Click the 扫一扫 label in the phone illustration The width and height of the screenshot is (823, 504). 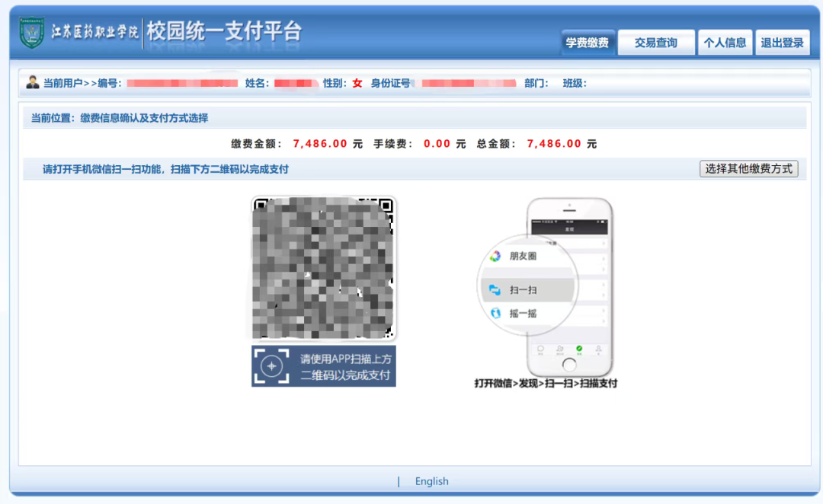point(524,290)
